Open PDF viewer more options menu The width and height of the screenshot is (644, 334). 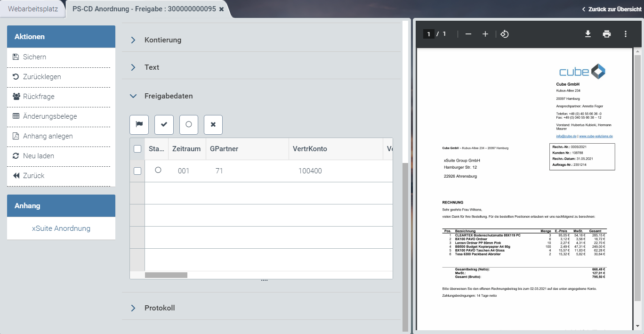[x=626, y=34]
